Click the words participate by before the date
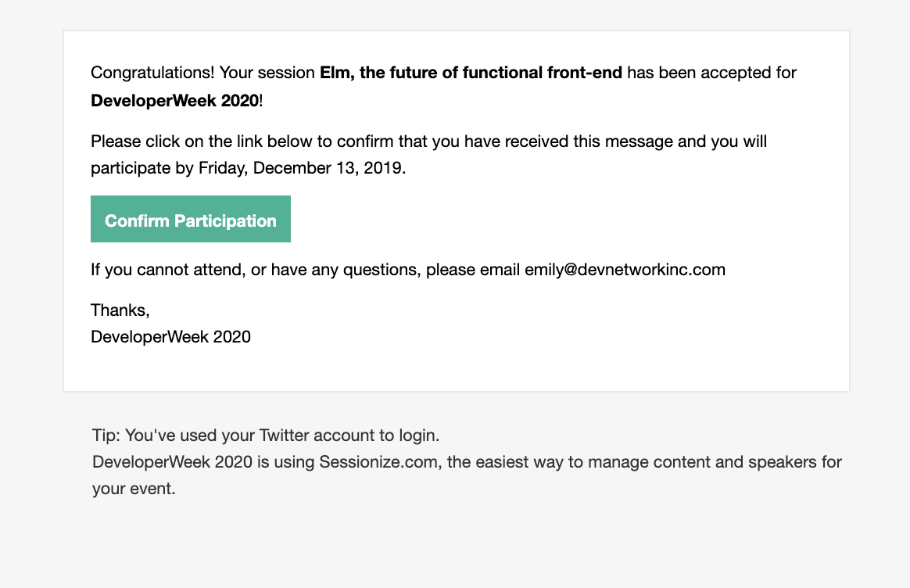Image resolution: width=910 pixels, height=588 pixels. [x=142, y=168]
